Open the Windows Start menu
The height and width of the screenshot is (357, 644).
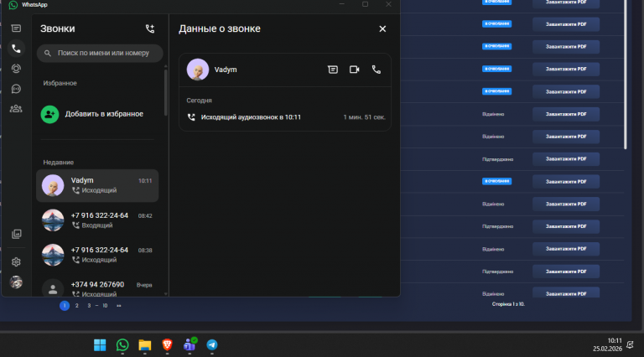pos(100,345)
